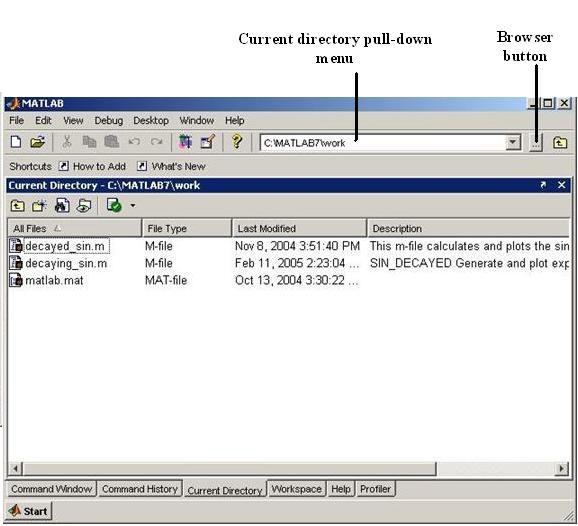Switch to the Profiler tab
The height and width of the screenshot is (526, 578).
click(x=375, y=489)
